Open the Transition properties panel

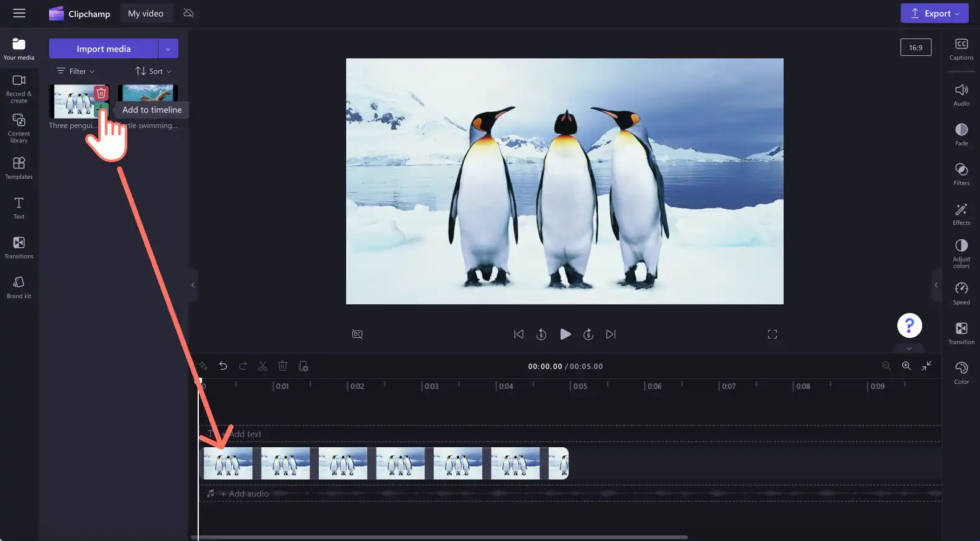(x=961, y=334)
